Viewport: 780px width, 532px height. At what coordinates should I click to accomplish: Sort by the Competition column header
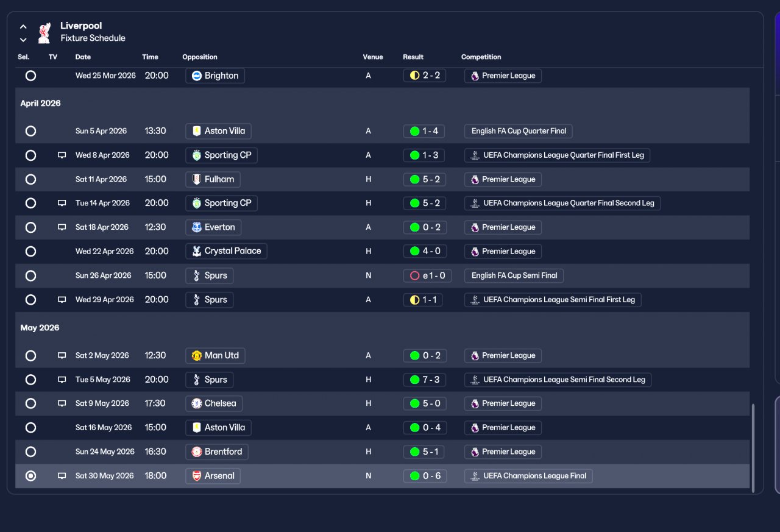pos(481,57)
